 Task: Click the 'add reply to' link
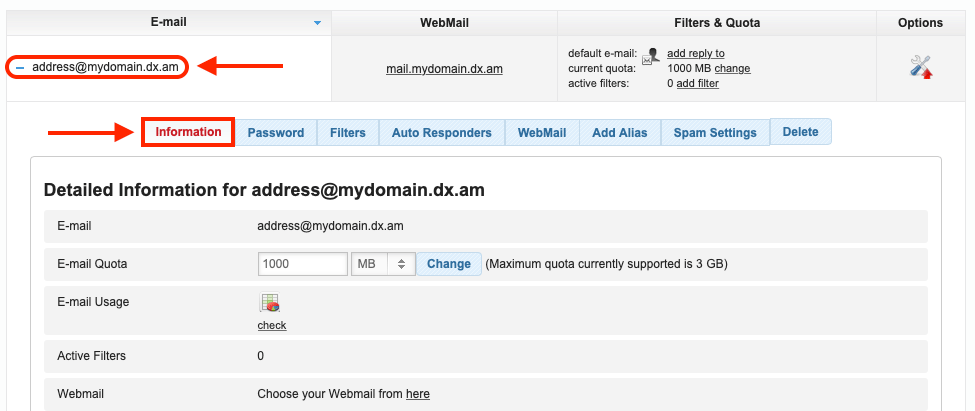pos(695,54)
